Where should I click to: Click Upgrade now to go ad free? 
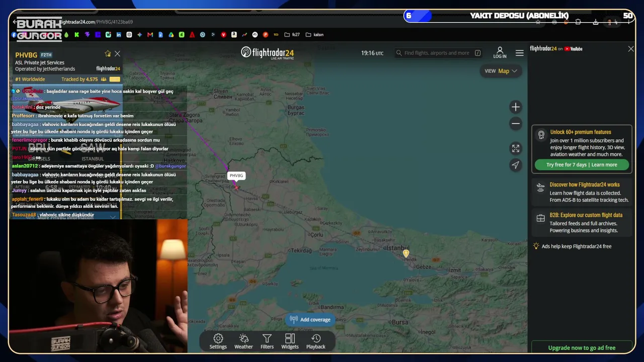582,348
